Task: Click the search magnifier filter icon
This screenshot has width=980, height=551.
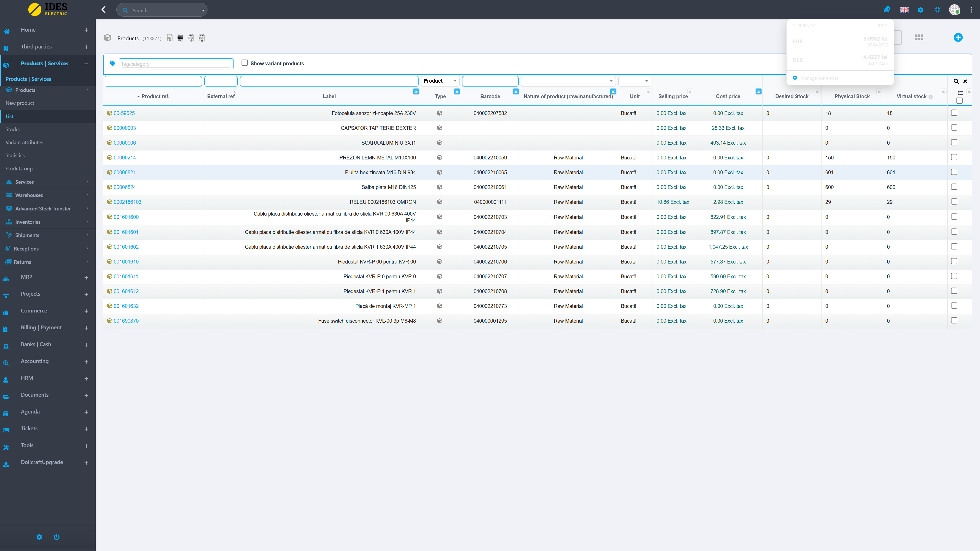Action: 956,81
